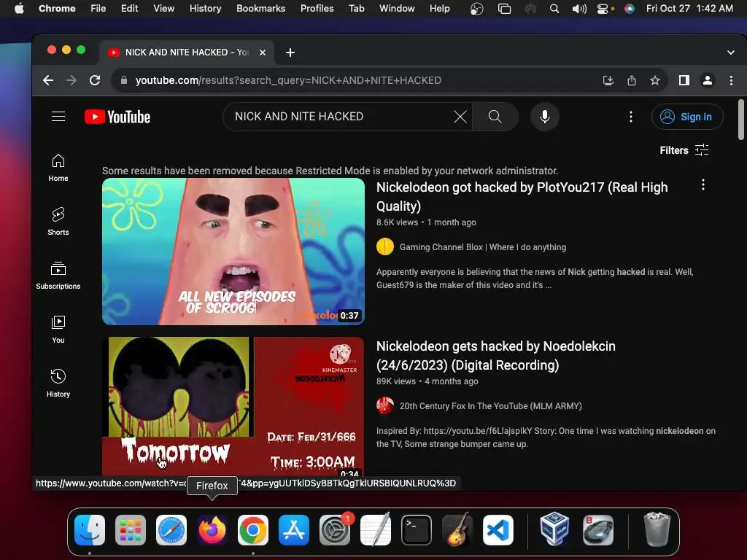Open TextEdit from the Dock
Screen dimensions: 747x560
(x=376, y=530)
